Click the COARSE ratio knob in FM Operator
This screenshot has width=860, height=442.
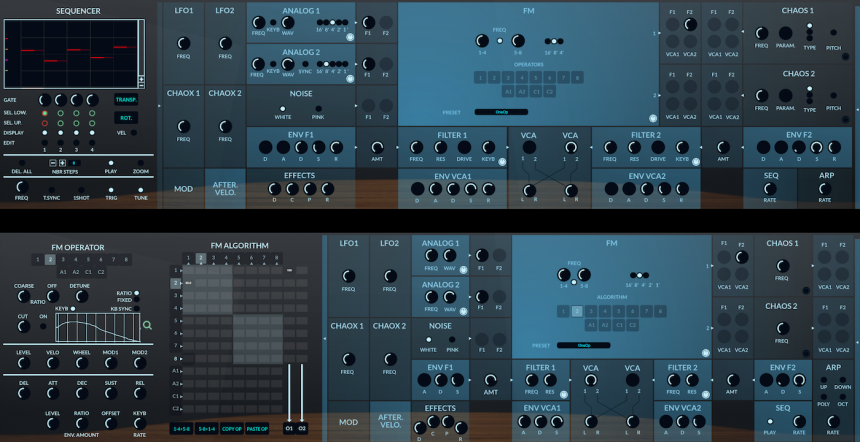pos(23,297)
